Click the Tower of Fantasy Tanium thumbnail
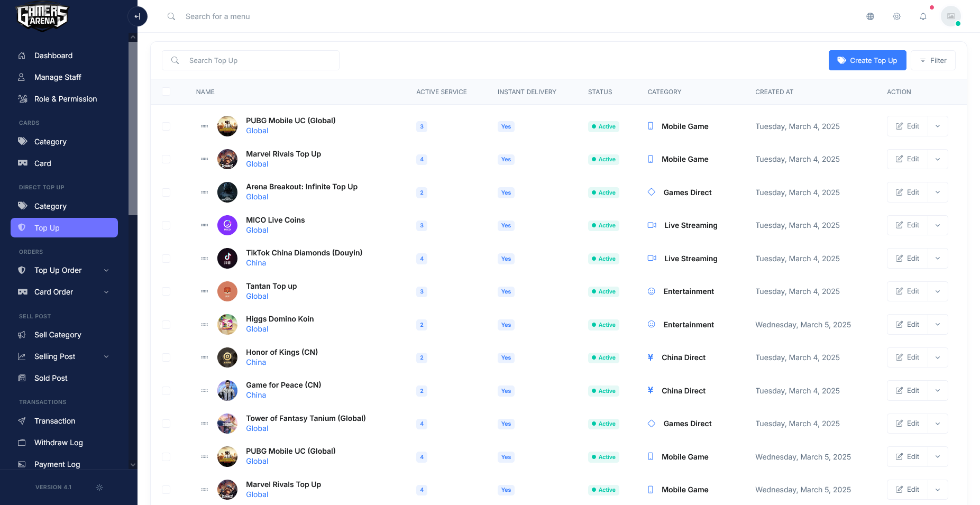This screenshot has width=980, height=505. [227, 424]
